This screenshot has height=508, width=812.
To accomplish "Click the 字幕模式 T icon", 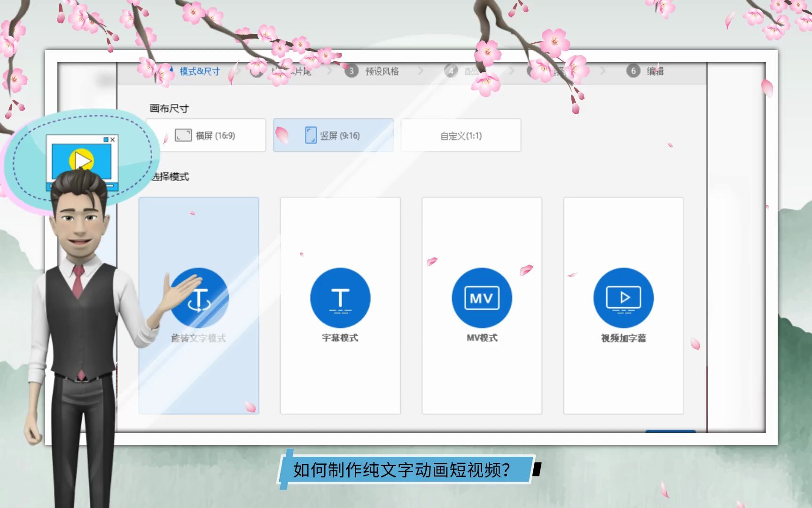I will click(340, 298).
